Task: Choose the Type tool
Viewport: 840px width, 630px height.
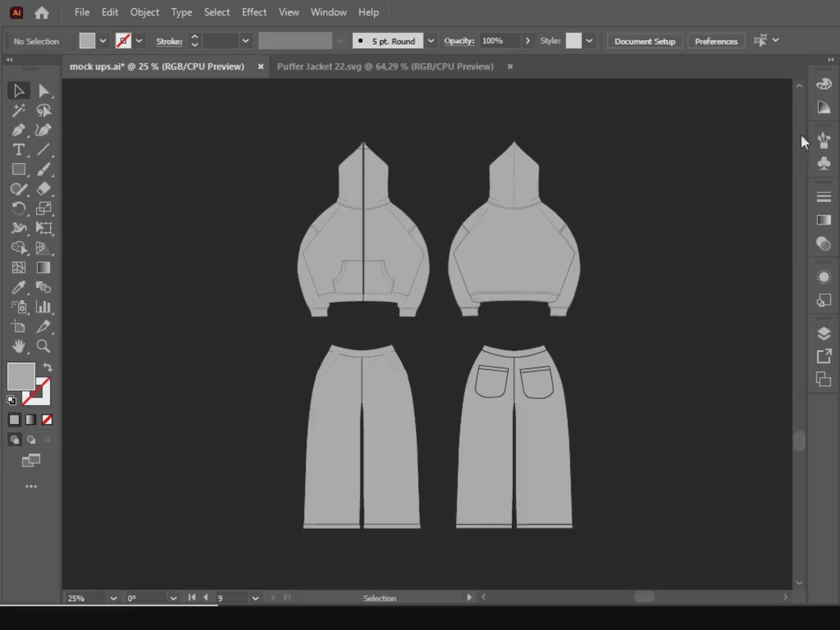Action: 18,150
